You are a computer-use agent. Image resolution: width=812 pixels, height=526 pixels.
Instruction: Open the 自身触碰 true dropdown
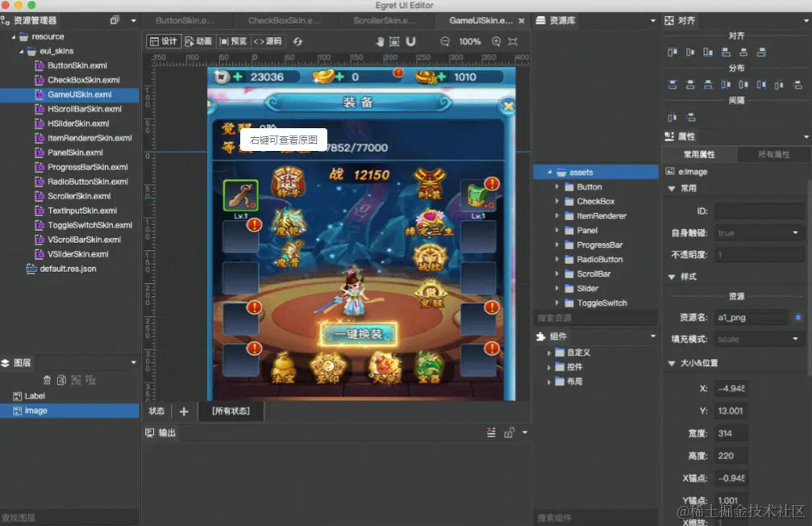(x=759, y=232)
